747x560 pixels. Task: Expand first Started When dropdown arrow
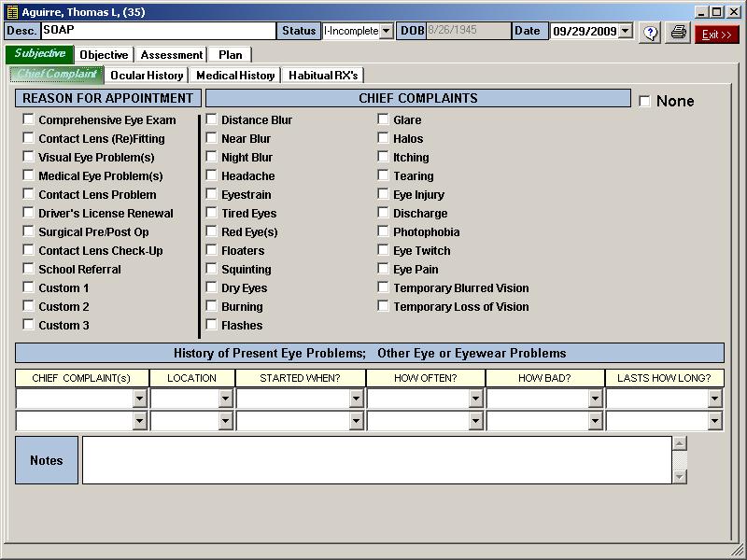(x=356, y=399)
